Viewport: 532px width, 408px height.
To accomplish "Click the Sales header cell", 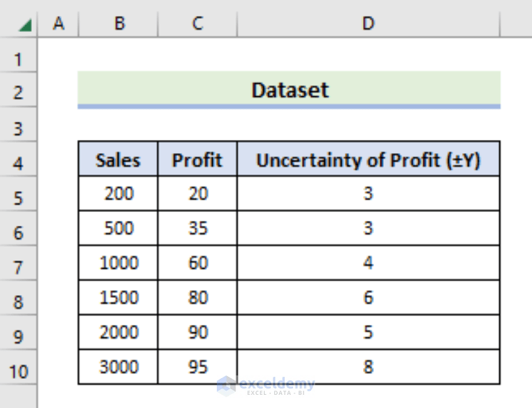I will click(118, 160).
